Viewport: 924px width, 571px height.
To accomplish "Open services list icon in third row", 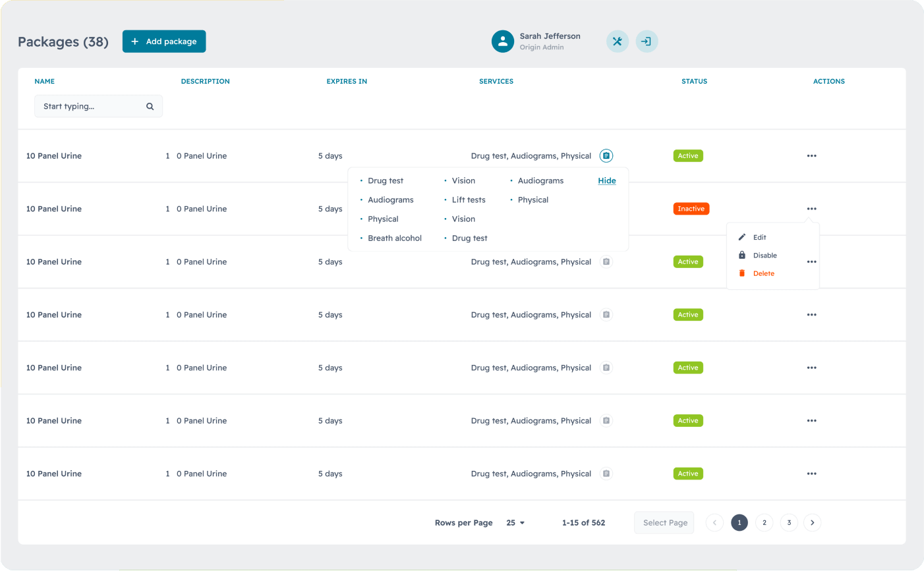I will coord(606,262).
